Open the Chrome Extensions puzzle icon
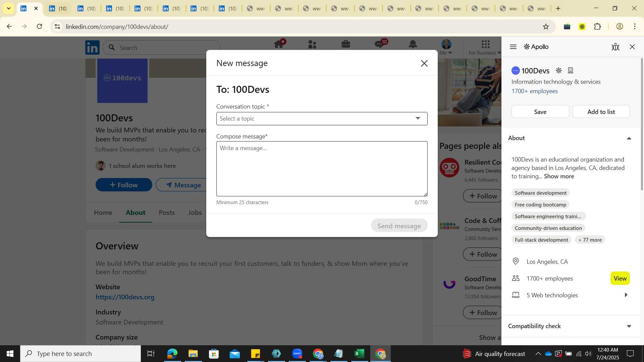The width and height of the screenshot is (644, 362). point(597,26)
